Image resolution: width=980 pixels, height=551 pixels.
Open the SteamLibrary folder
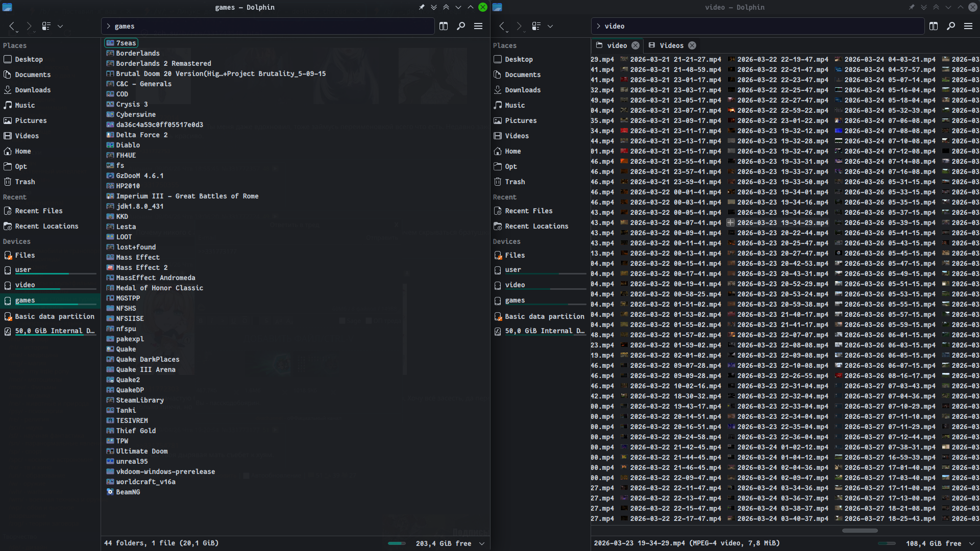(x=139, y=400)
